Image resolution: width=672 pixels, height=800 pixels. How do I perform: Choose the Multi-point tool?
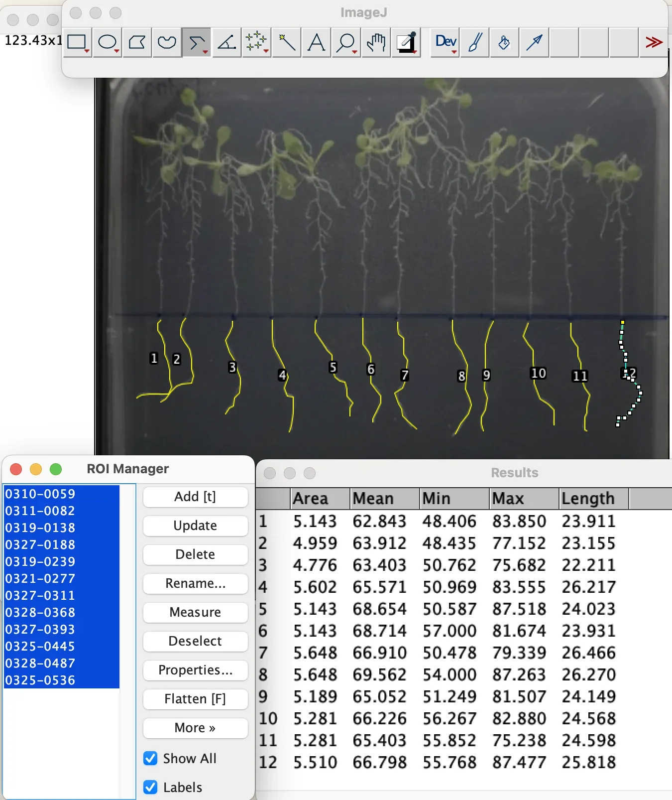[x=257, y=43]
